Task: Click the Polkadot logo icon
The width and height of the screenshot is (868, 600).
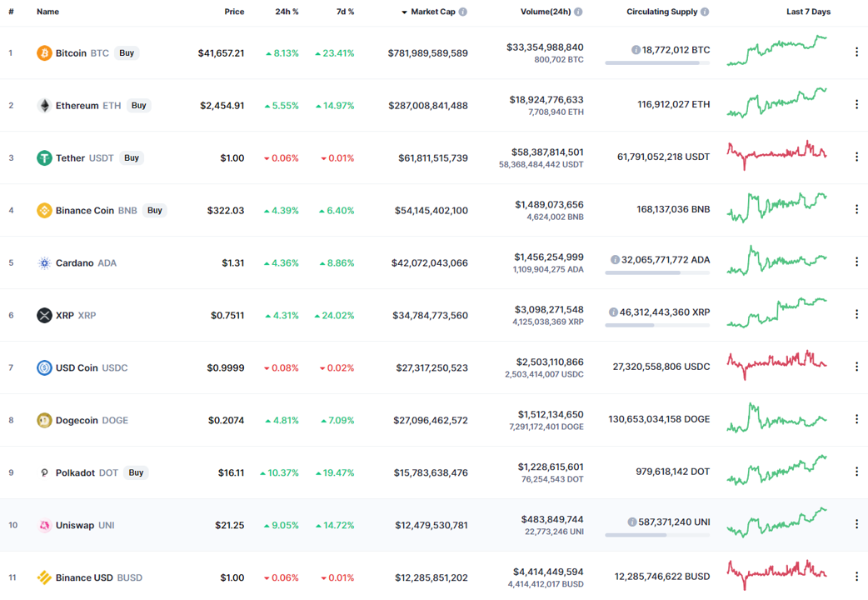Action: 44,472
